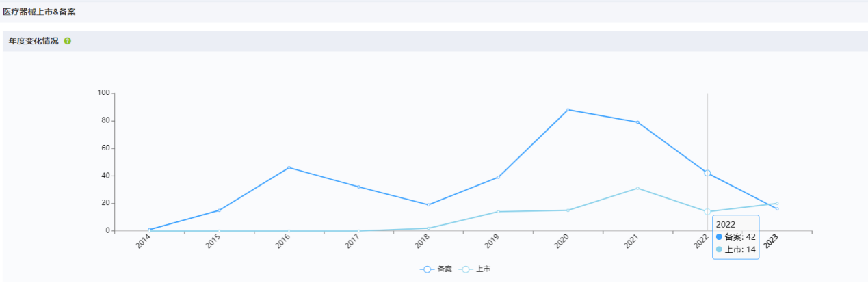Click the 上市 data point at 2020

point(568,210)
